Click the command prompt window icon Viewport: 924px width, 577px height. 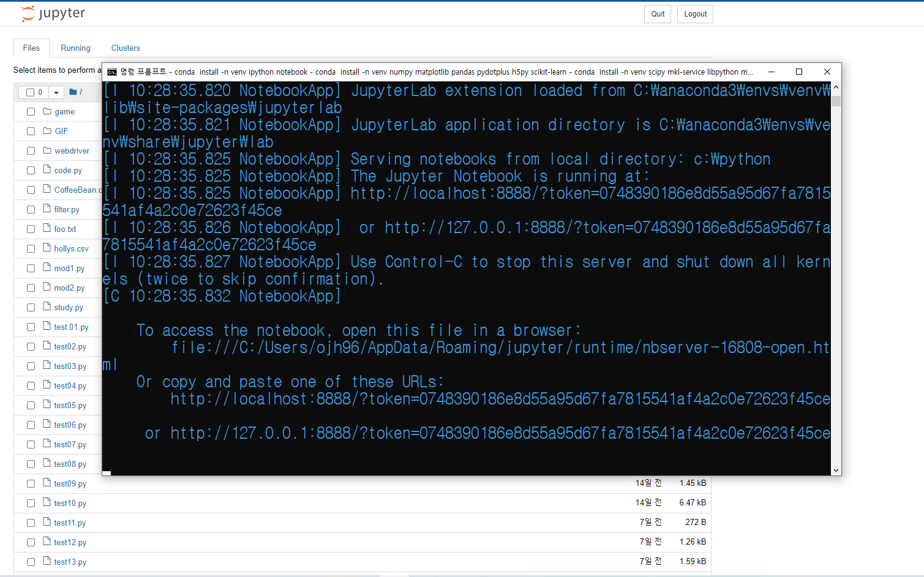click(x=112, y=72)
